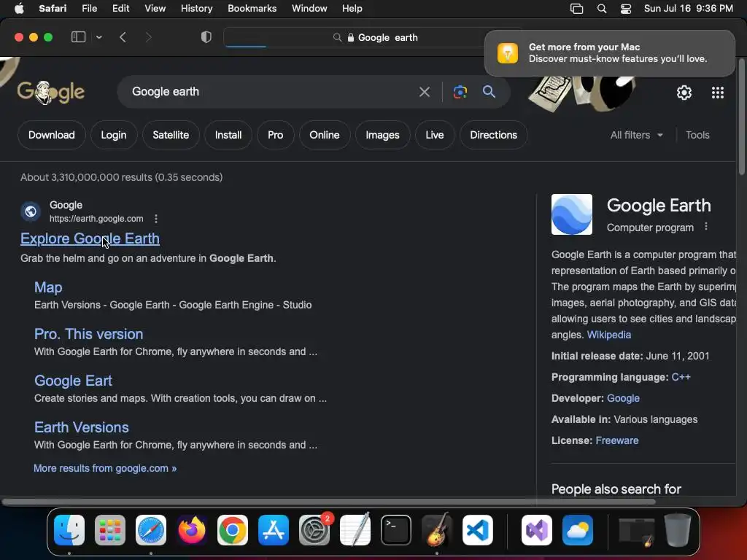
Task: Launch Finder from the Dock
Action: click(x=69, y=530)
